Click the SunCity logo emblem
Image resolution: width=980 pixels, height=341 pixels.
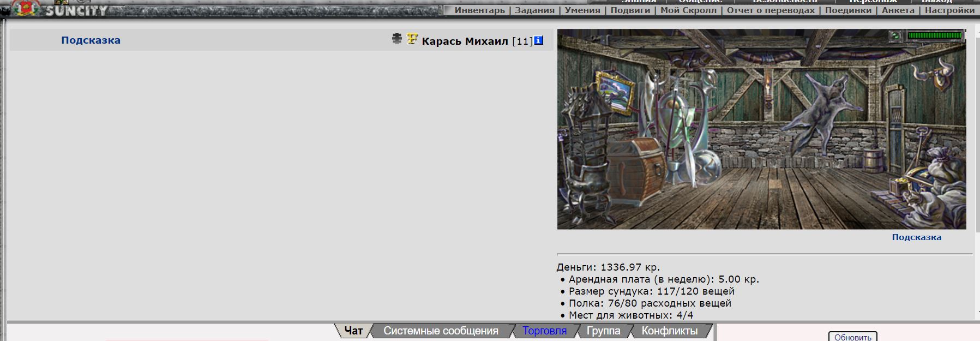click(26, 8)
